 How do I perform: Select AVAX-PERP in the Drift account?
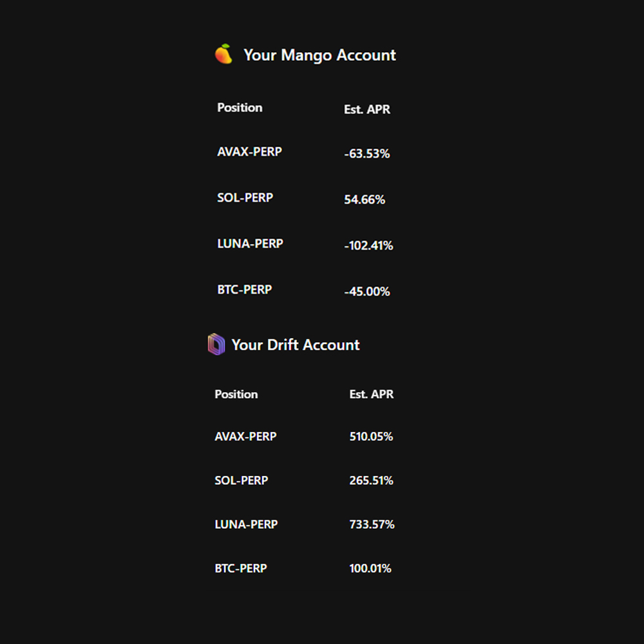coord(245,436)
